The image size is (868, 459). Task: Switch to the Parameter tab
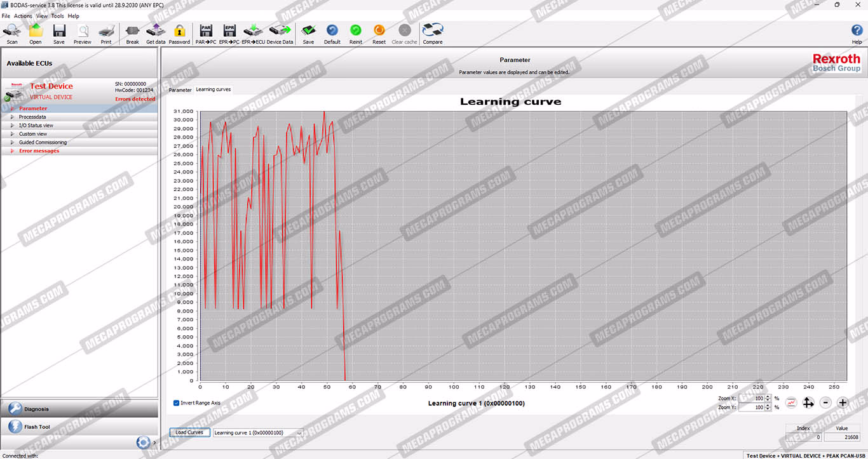180,90
